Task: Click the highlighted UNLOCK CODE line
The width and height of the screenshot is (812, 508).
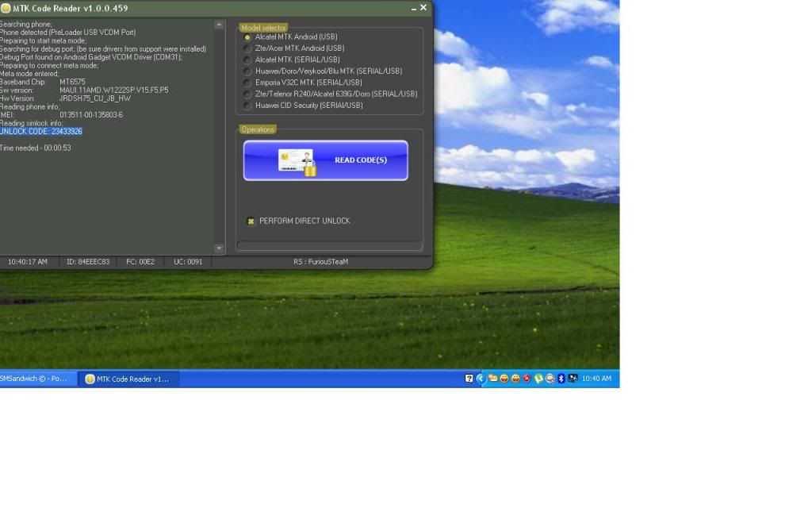Action: [41, 132]
